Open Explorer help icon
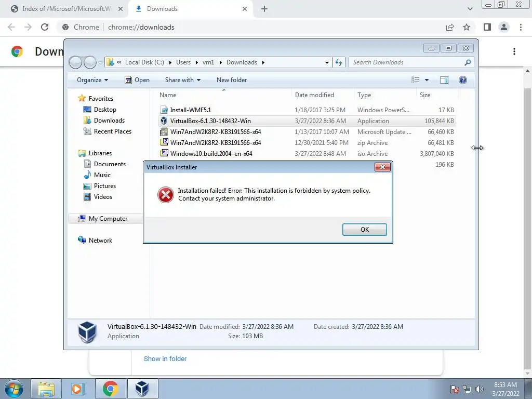Image resolution: width=532 pixels, height=399 pixels. (463, 80)
